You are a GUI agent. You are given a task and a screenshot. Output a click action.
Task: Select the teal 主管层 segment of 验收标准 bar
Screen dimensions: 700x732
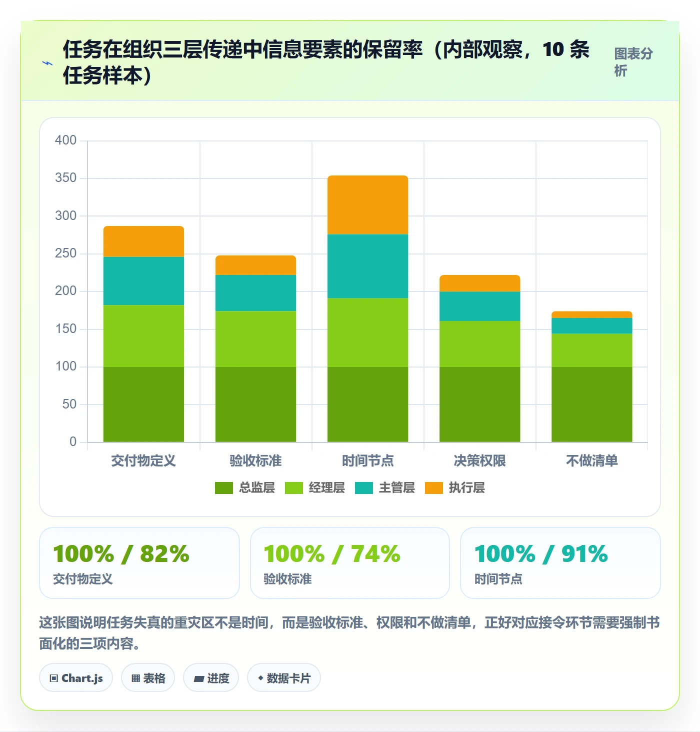click(256, 293)
